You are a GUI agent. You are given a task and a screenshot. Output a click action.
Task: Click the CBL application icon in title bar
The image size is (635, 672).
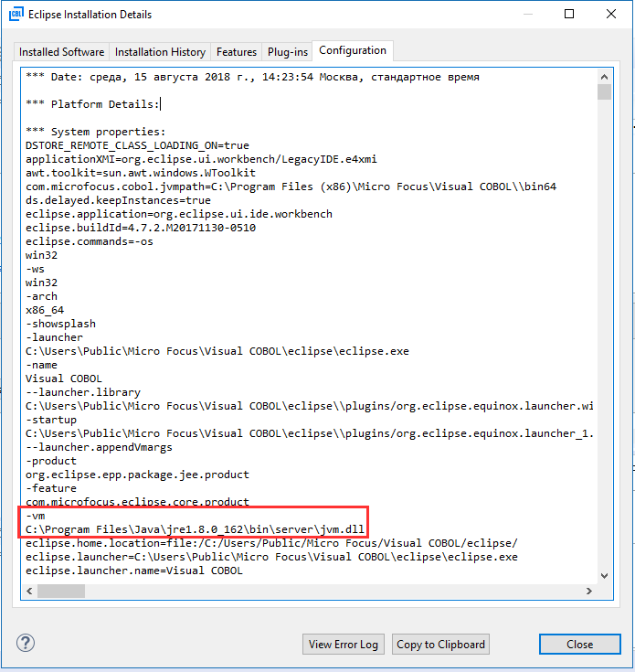click(16, 14)
